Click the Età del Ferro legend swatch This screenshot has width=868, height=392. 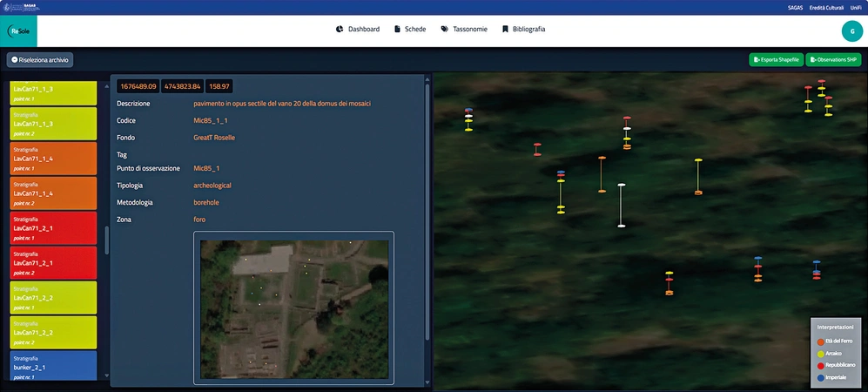click(x=821, y=341)
